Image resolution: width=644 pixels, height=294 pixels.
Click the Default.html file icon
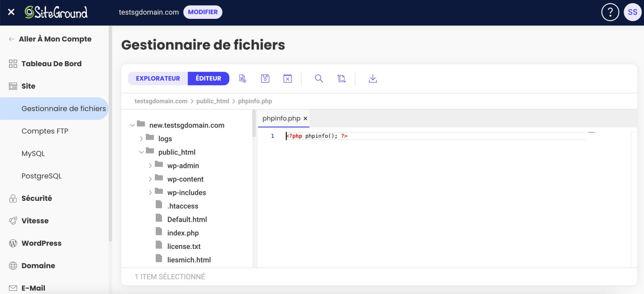159,218
